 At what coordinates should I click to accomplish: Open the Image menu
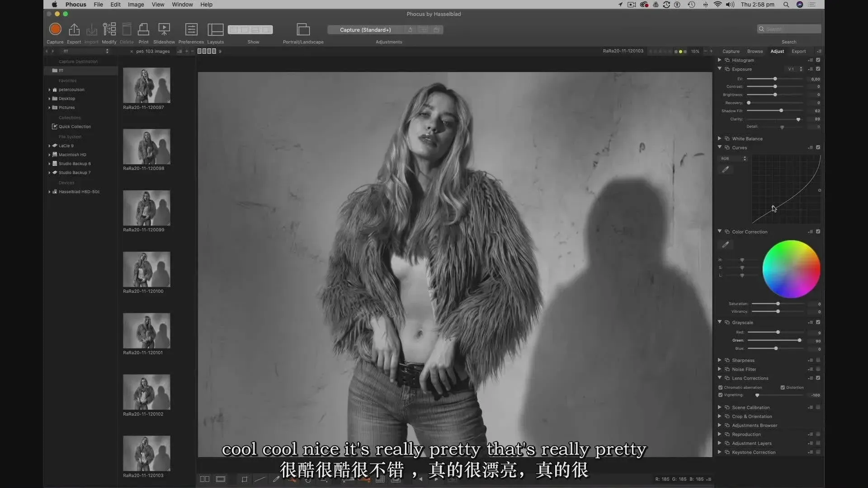(136, 5)
